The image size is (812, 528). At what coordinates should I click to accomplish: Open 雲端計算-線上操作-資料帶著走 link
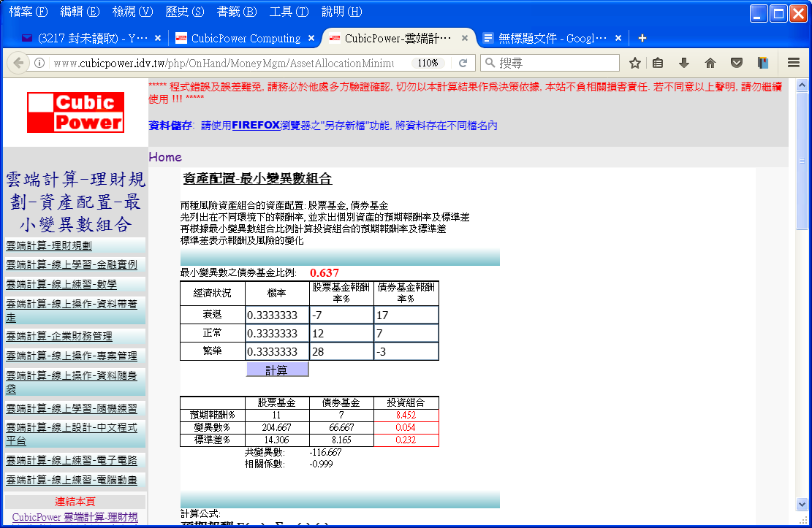(72, 310)
